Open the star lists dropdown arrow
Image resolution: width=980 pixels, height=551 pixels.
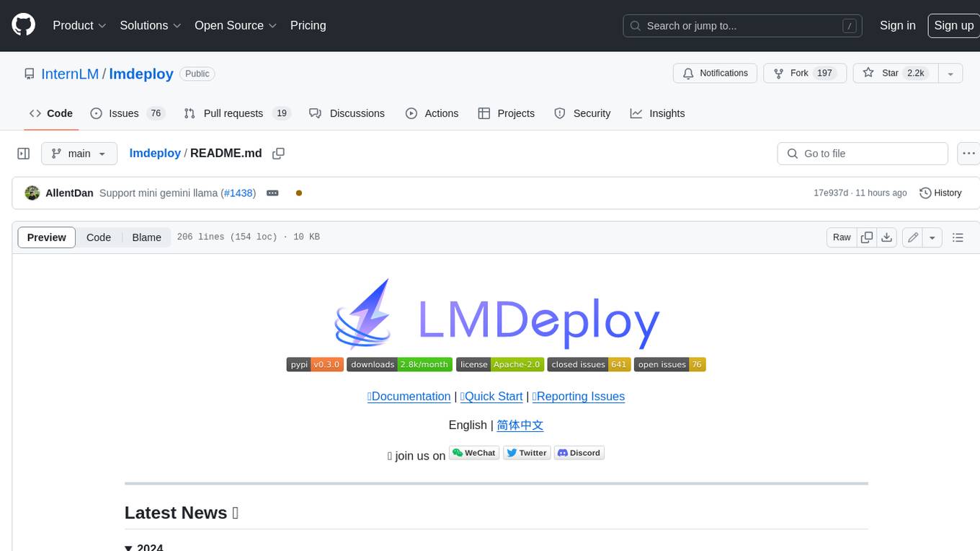click(950, 74)
